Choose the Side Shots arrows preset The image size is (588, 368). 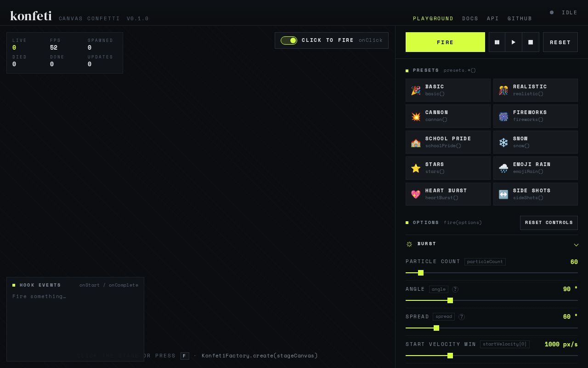pos(536,194)
